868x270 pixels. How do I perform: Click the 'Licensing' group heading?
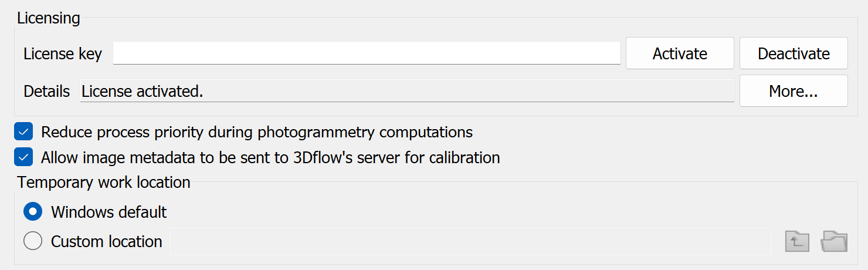tap(48, 18)
